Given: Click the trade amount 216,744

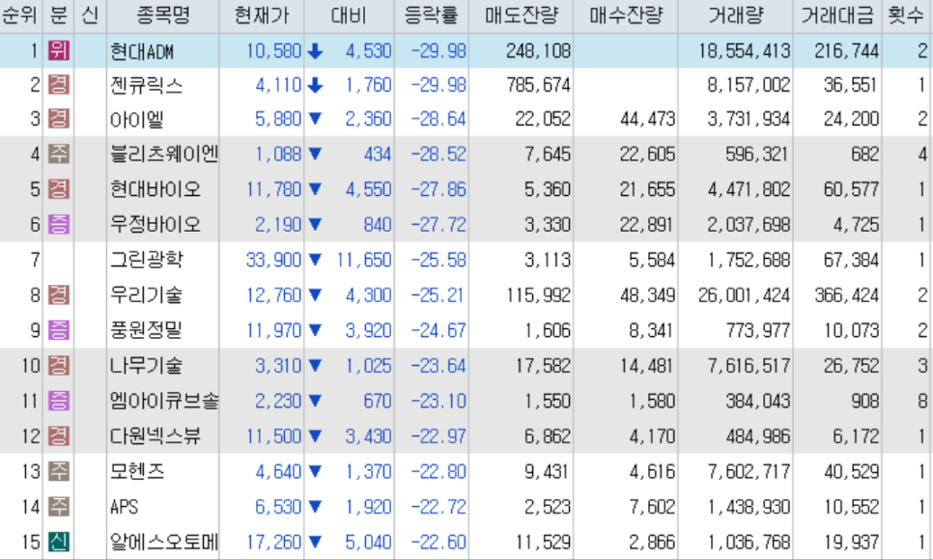Looking at the screenshot, I should (846, 52).
